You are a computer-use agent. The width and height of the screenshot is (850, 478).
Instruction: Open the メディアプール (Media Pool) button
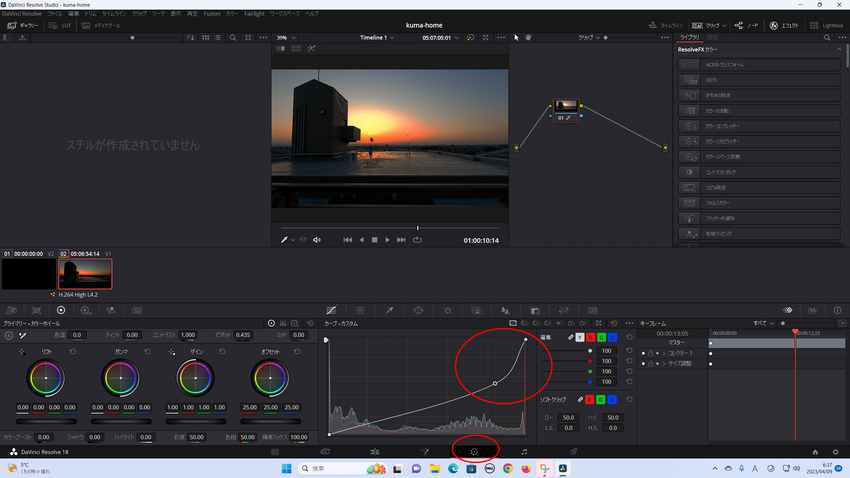101,25
